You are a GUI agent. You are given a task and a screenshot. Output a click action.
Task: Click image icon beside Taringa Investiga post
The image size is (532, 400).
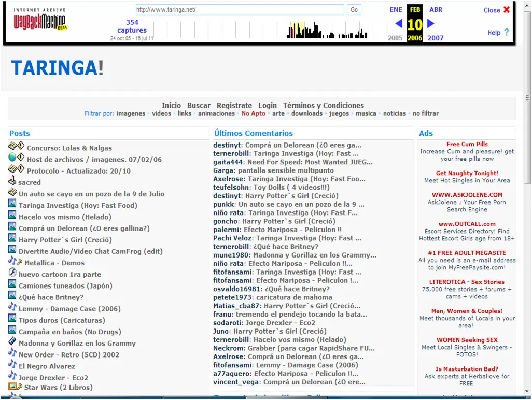point(12,204)
